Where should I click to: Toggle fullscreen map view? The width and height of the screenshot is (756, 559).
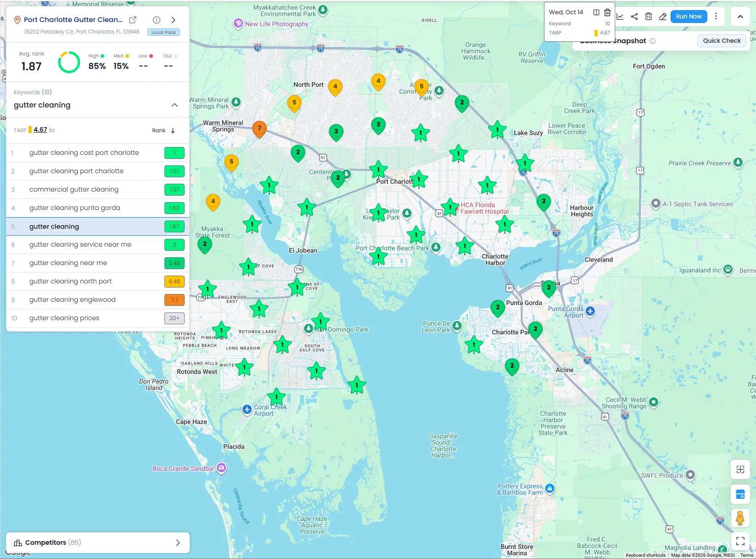click(x=740, y=541)
